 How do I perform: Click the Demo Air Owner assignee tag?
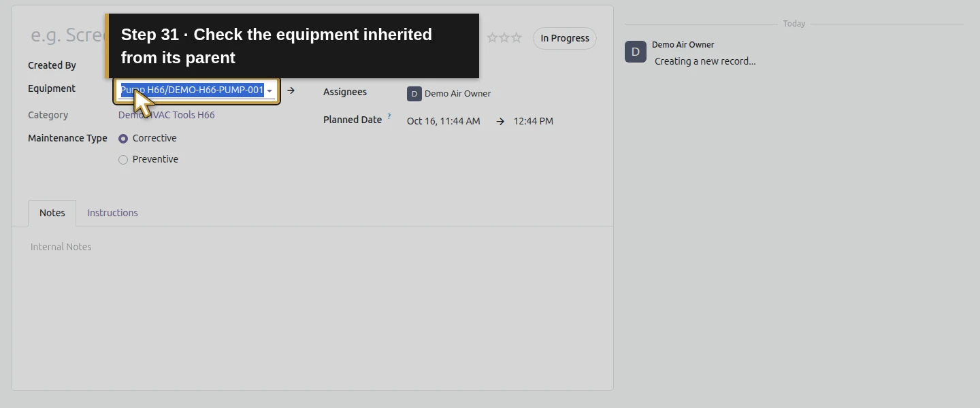pos(449,94)
